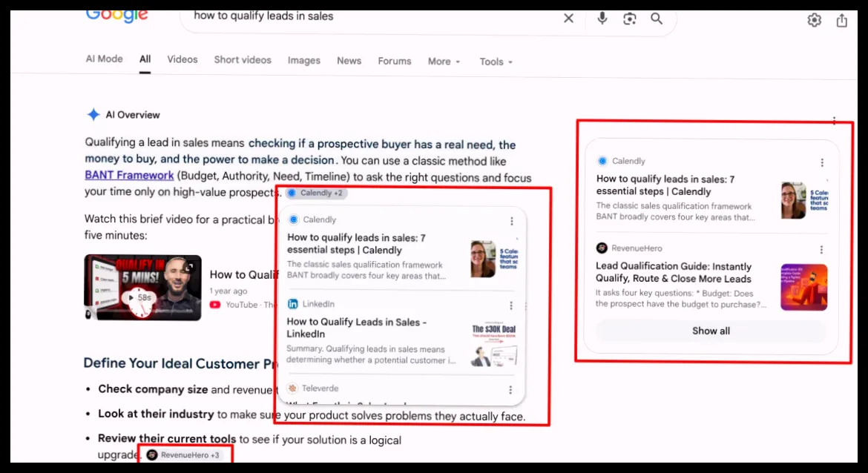The image size is (868, 473).
Task: Click the RevenueHero +3 source chip
Action: point(184,454)
